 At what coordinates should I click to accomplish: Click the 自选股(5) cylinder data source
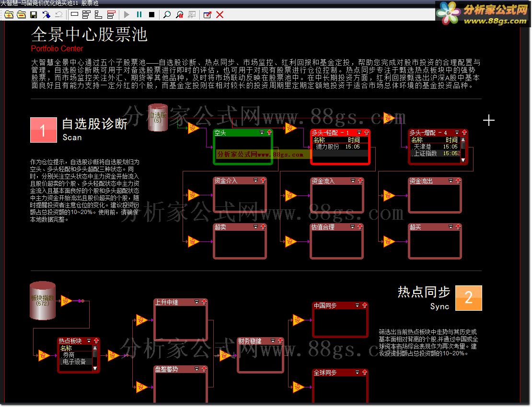[x=158, y=118]
